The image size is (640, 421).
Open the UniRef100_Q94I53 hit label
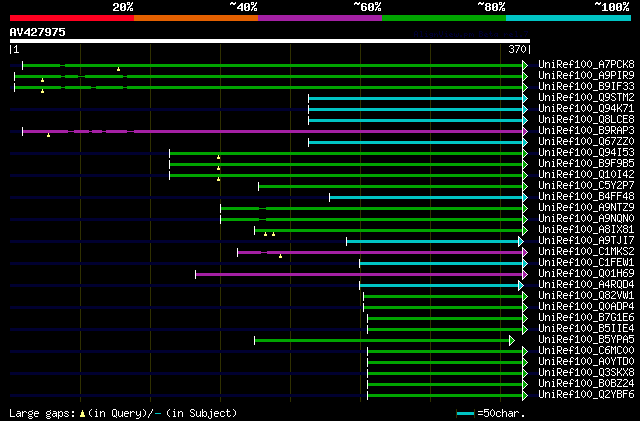coord(586,153)
